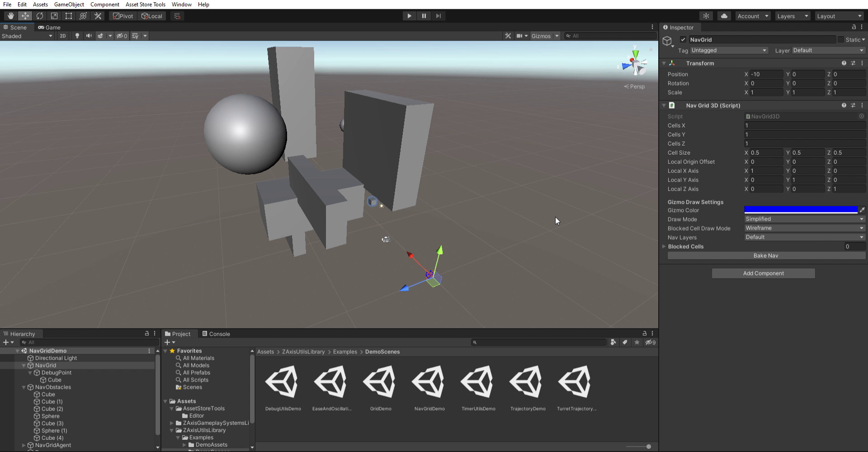Image resolution: width=868 pixels, height=452 pixels.
Task: Open File menu
Action: (x=7, y=4)
